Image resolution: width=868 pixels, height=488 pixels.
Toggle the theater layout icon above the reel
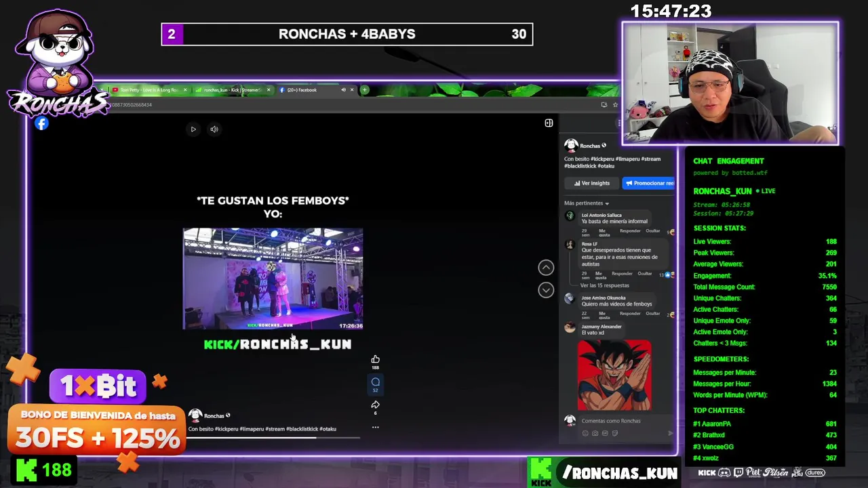tap(549, 123)
